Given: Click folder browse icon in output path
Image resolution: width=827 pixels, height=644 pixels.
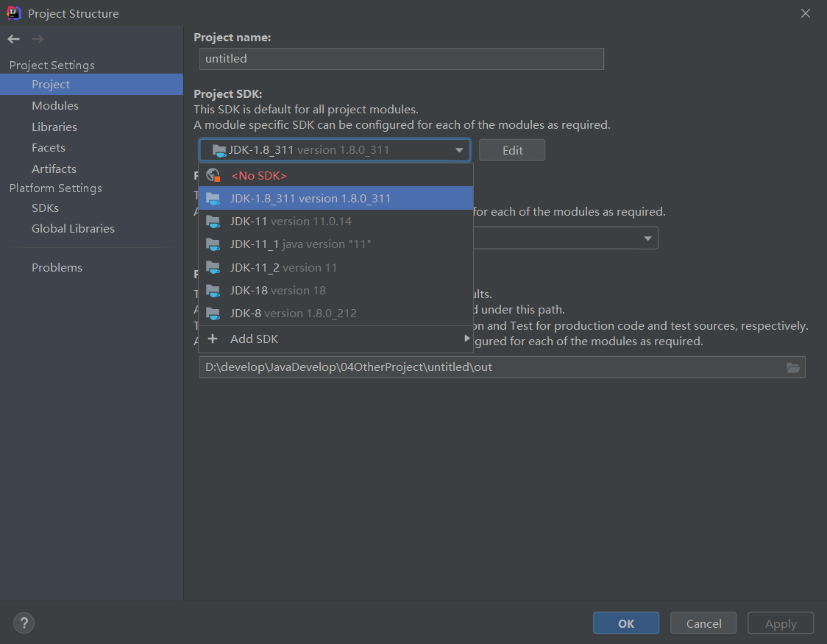Looking at the screenshot, I should point(793,367).
